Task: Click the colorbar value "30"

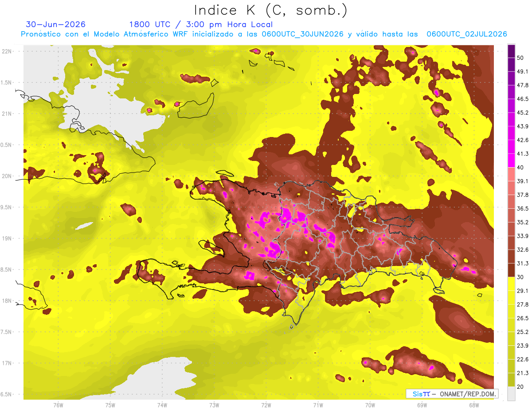Action: [x=520, y=277]
